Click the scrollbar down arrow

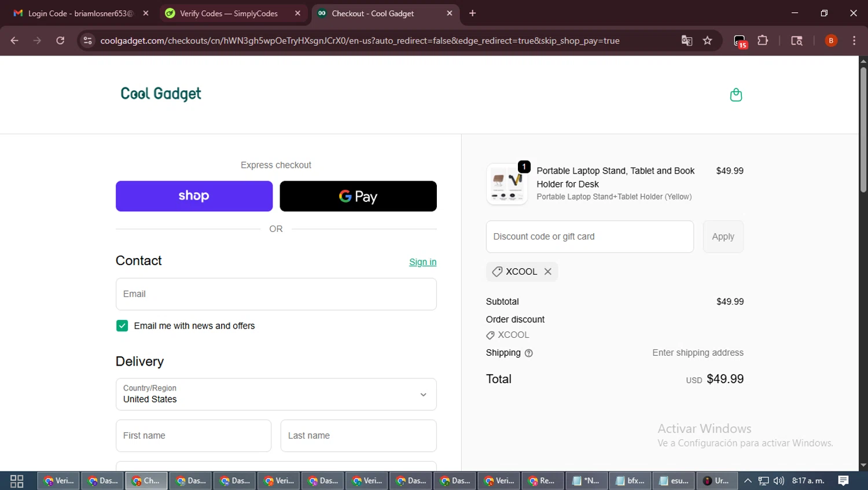(863, 465)
